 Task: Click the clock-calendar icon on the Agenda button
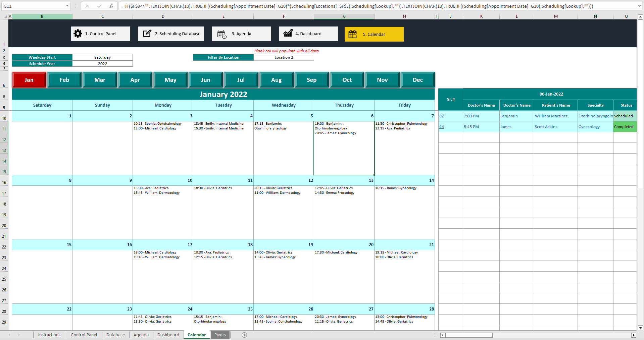(x=221, y=34)
